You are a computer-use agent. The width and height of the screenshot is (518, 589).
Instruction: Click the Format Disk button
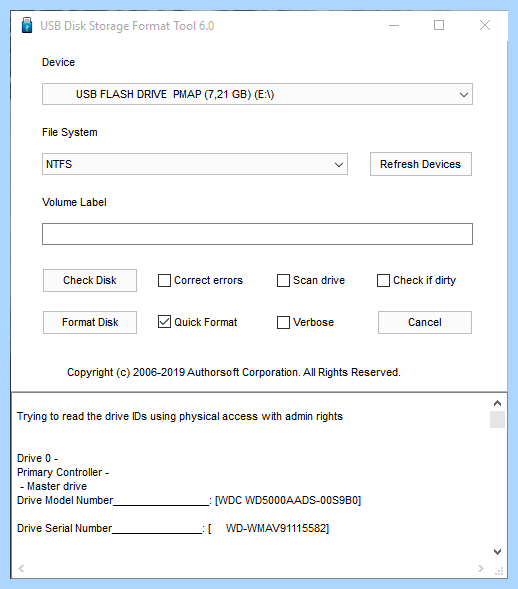[x=90, y=322]
